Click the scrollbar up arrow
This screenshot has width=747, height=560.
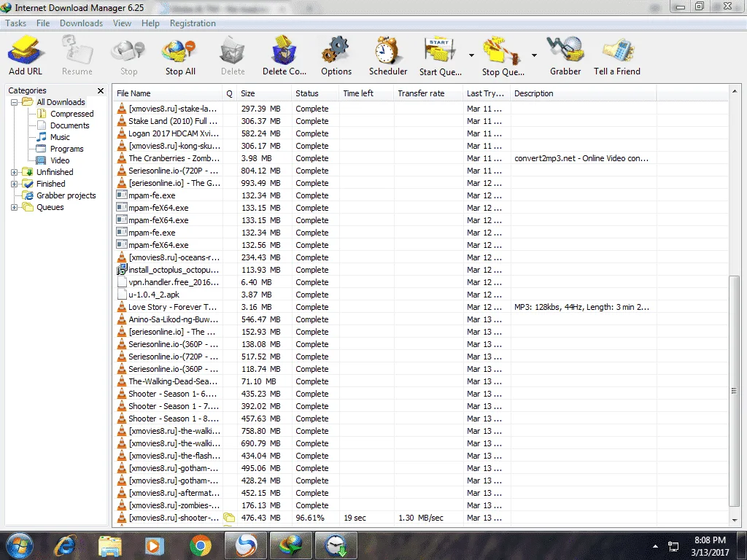click(x=734, y=91)
